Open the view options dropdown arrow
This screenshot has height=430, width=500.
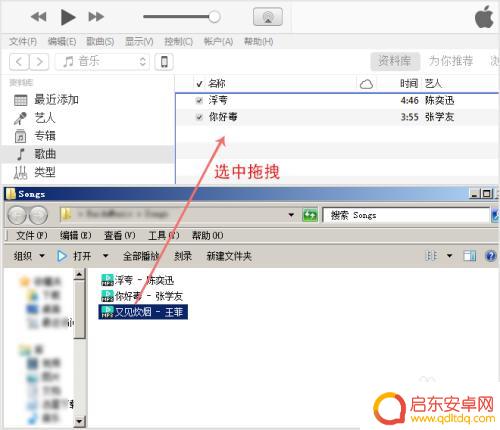(x=449, y=256)
